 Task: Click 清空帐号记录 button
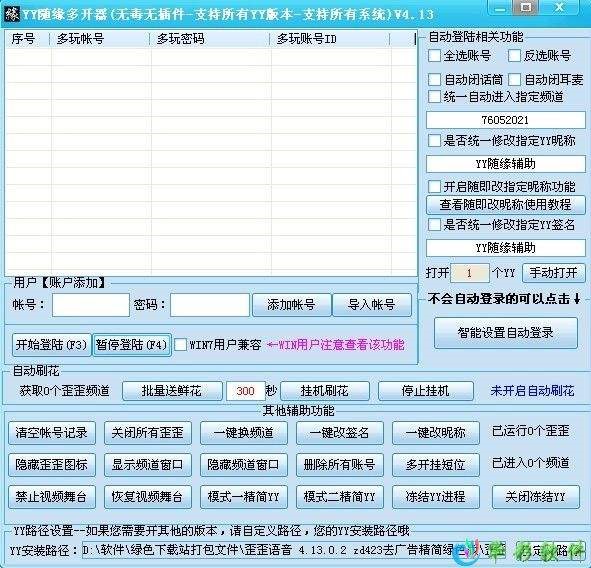[x=52, y=433]
